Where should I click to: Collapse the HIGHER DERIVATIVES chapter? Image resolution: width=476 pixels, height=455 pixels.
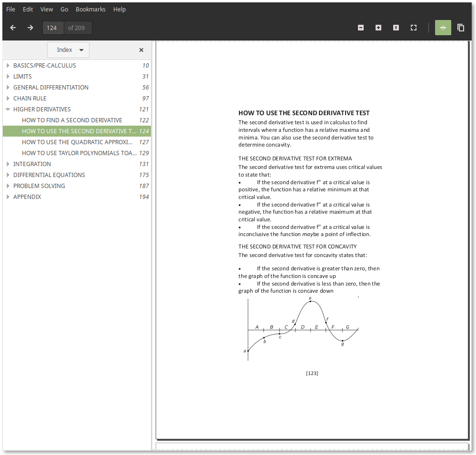point(8,109)
